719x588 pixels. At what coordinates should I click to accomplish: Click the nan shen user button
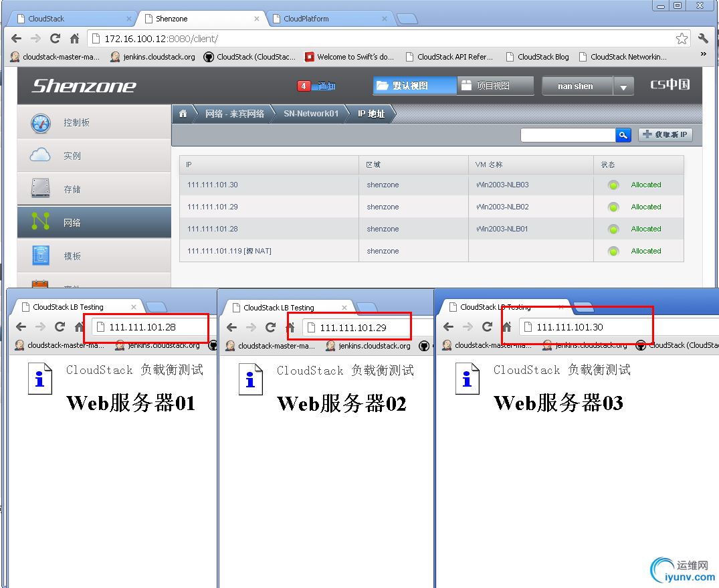point(577,86)
